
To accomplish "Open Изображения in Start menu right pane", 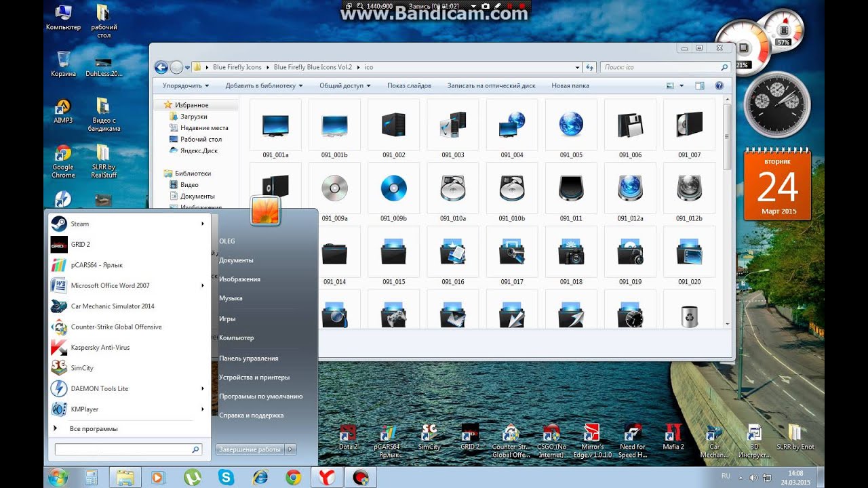I will (239, 279).
